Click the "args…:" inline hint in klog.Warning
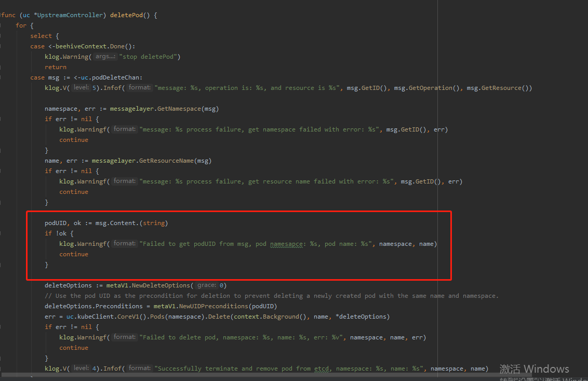Screen dimensions: 588x381 104,56
